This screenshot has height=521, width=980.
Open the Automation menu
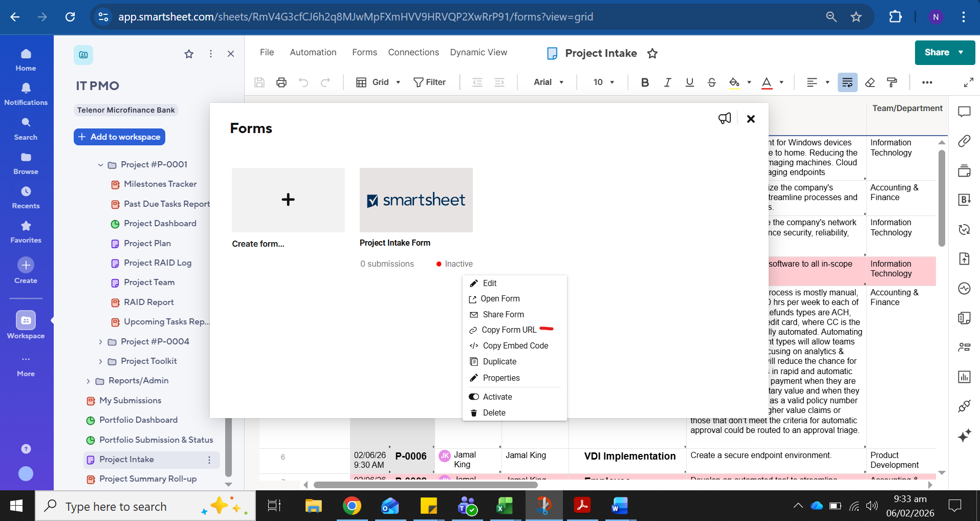pyautogui.click(x=313, y=52)
